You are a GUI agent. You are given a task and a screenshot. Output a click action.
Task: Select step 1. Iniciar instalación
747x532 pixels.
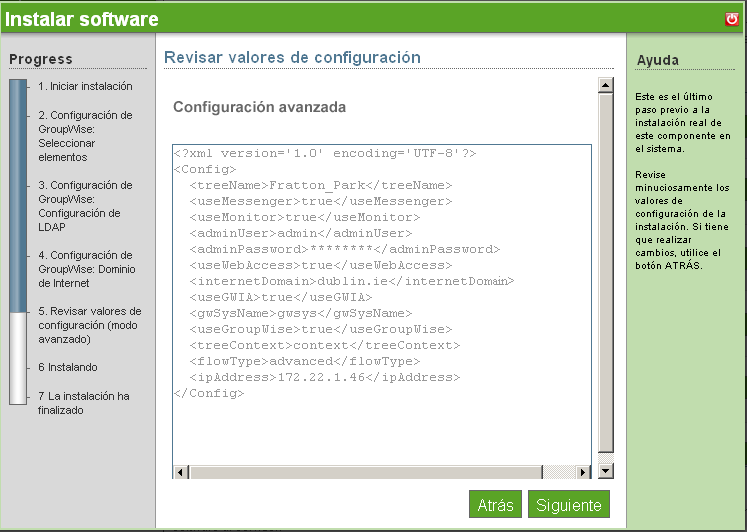pyautogui.click(x=85, y=86)
